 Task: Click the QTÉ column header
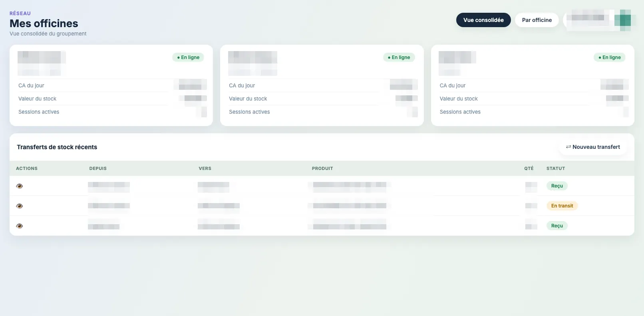pyautogui.click(x=529, y=168)
